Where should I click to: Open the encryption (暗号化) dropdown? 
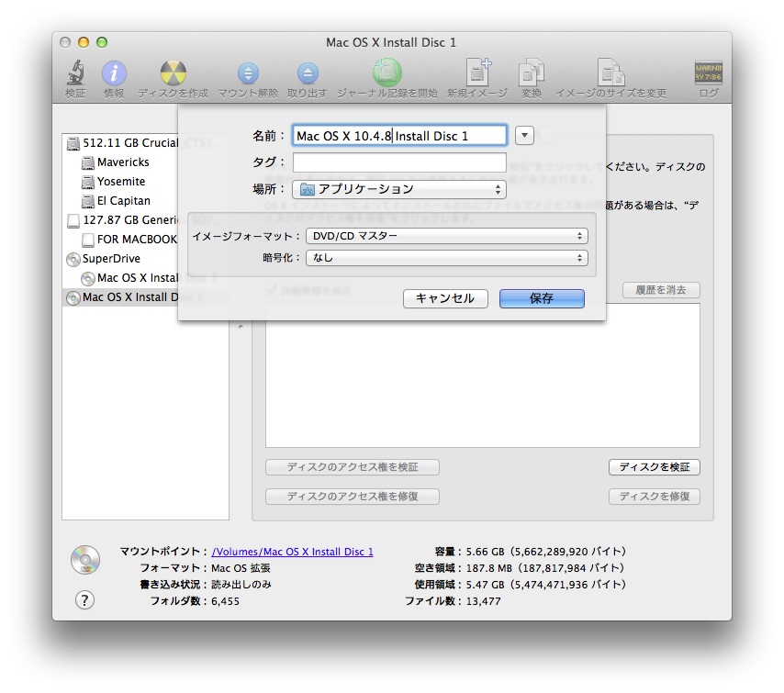coord(447,258)
